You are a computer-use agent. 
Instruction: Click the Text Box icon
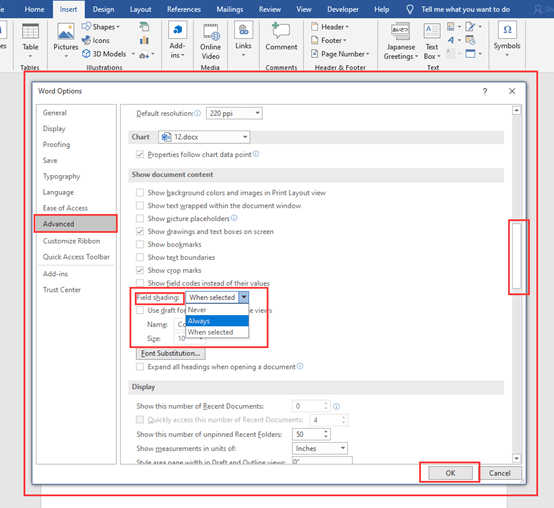pos(432,31)
